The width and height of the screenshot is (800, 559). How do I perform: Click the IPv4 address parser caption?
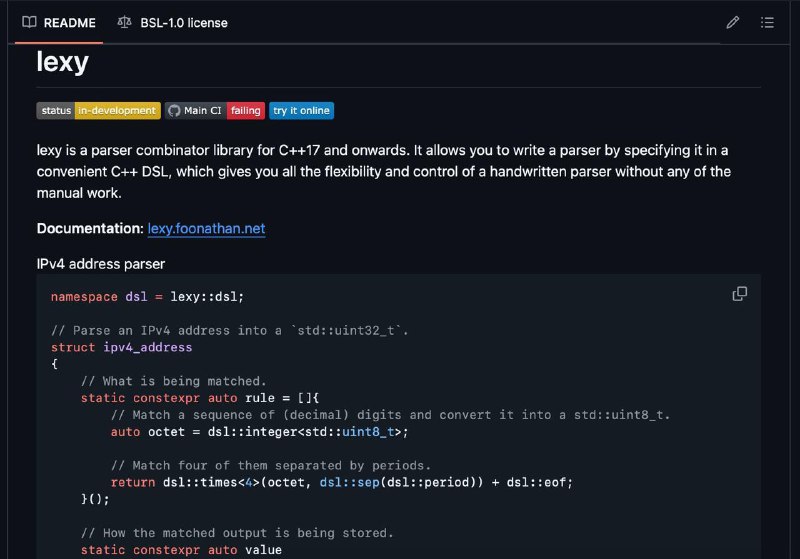101,264
